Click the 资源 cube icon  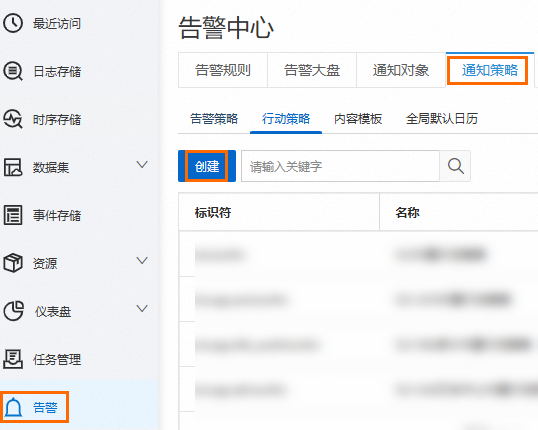[x=13, y=263]
